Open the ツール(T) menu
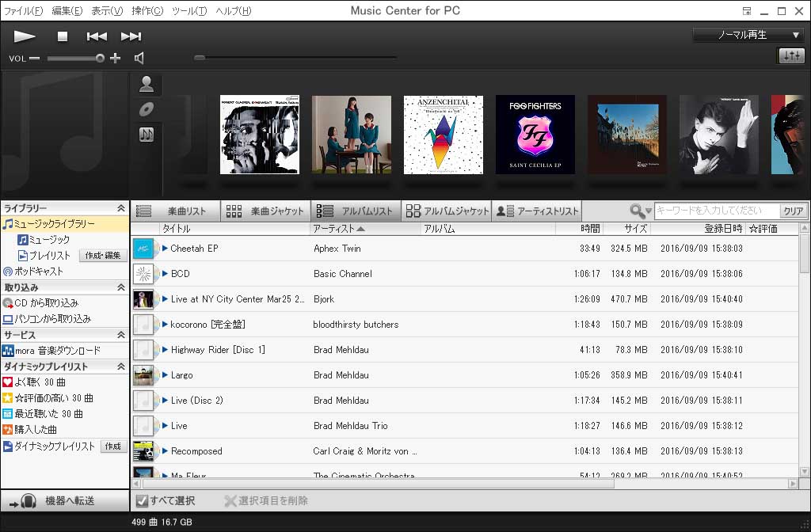Image resolution: width=811 pixels, height=532 pixels. (x=189, y=11)
